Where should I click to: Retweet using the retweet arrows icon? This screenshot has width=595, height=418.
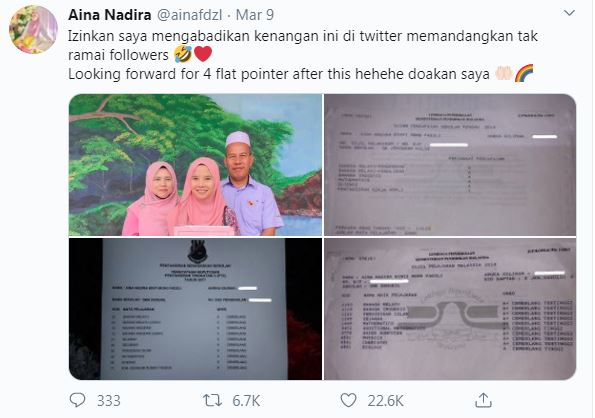[212, 400]
